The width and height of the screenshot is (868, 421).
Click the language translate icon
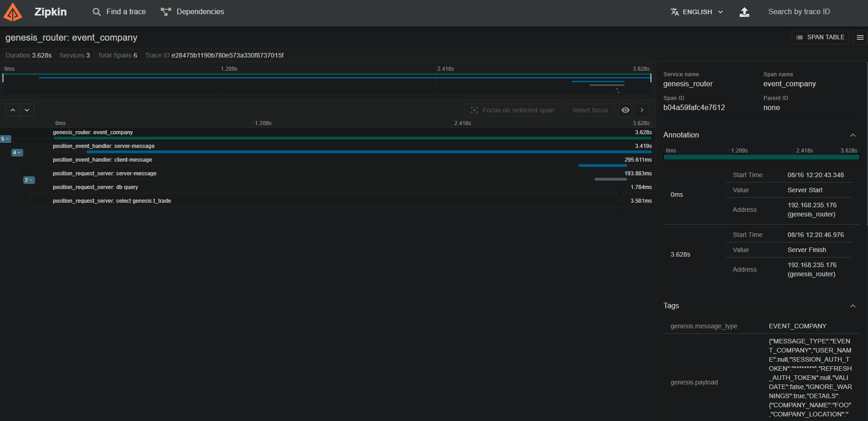click(674, 12)
